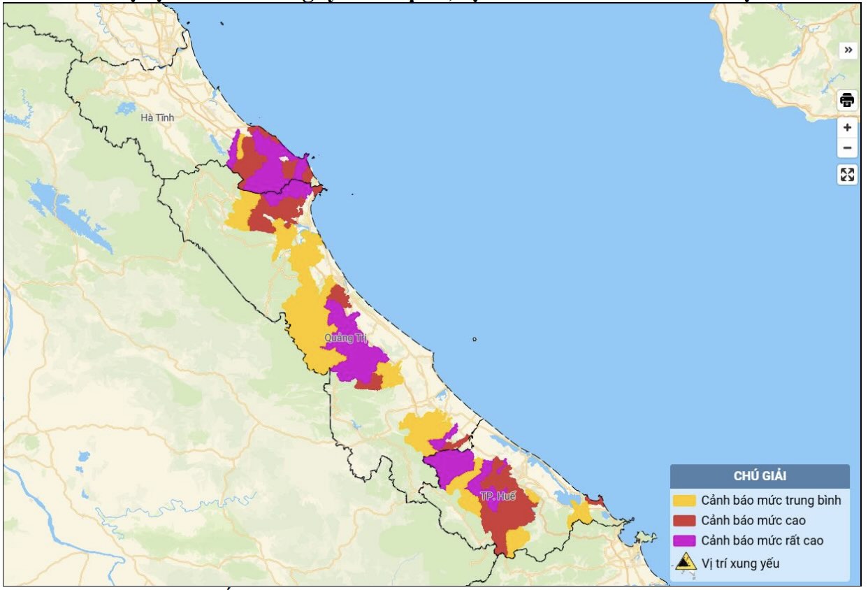The height and width of the screenshot is (590, 868).
Task: Click 'Cảnh báo mức trung bình' legend label
Action: (x=771, y=501)
